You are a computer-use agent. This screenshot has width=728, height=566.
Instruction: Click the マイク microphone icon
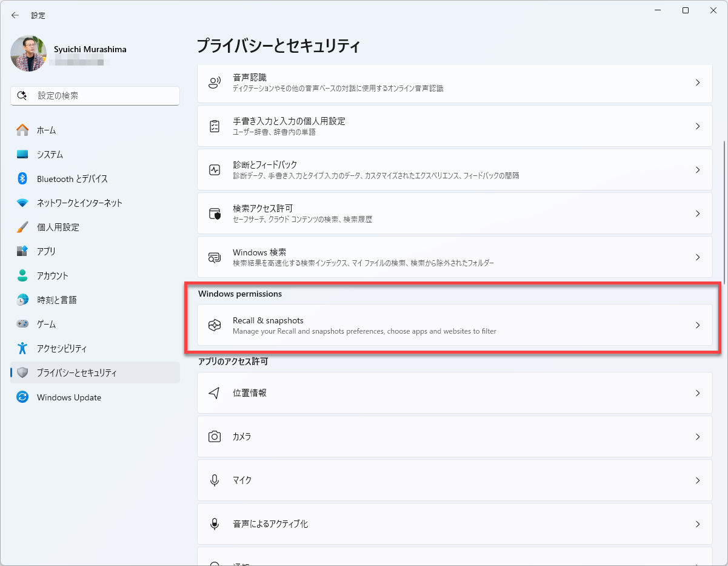[215, 480]
